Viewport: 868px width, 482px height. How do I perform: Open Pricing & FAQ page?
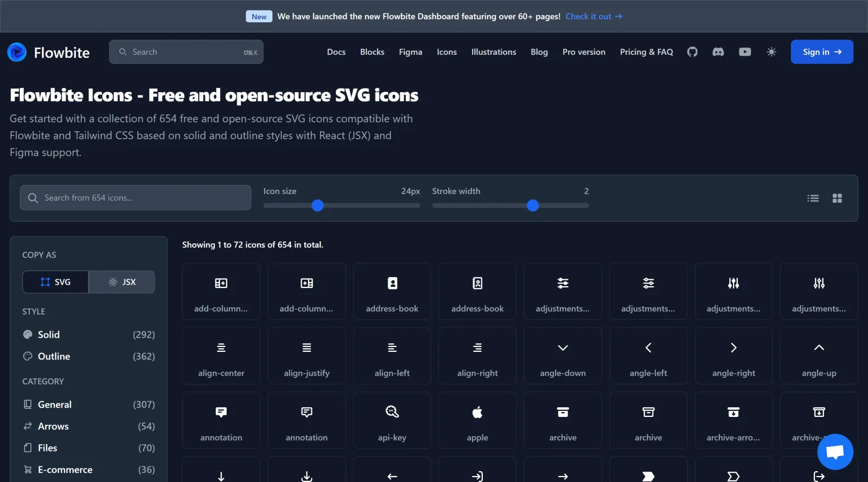tap(647, 52)
